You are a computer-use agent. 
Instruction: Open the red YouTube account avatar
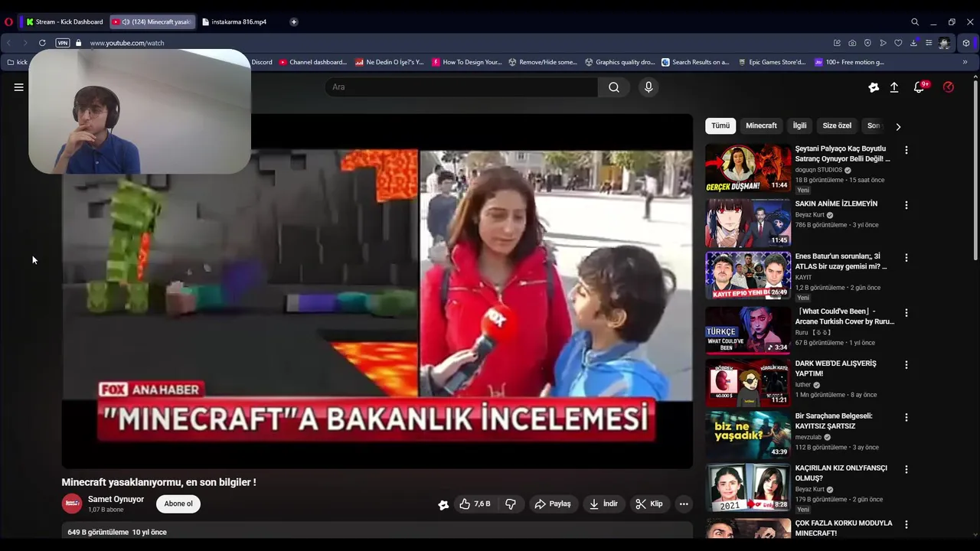click(949, 87)
